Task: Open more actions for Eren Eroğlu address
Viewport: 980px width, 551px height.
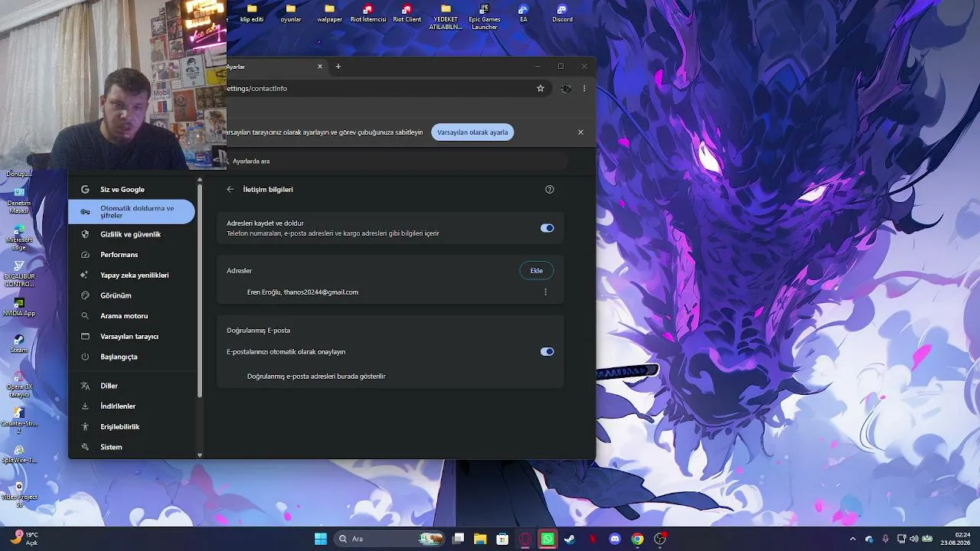Action: [545, 292]
